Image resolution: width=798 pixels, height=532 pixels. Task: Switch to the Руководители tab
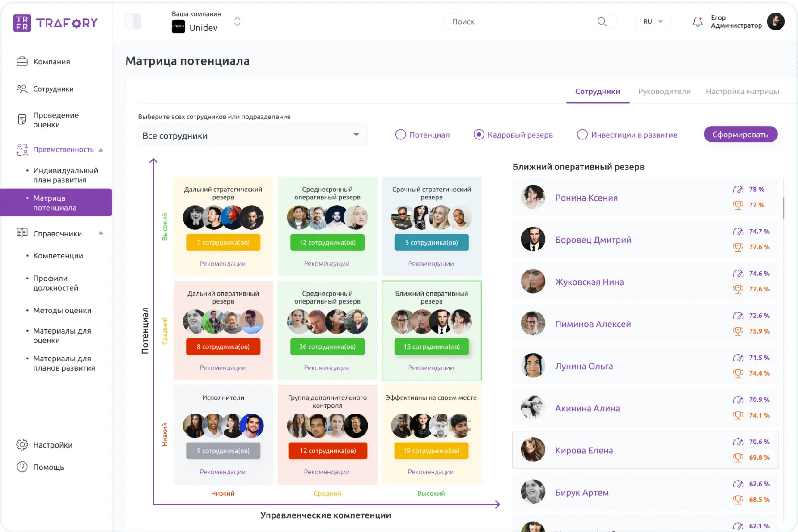pos(664,92)
